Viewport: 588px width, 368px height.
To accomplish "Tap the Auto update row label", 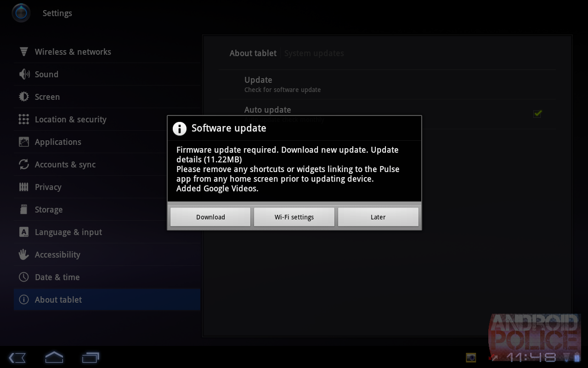I will pos(268,109).
